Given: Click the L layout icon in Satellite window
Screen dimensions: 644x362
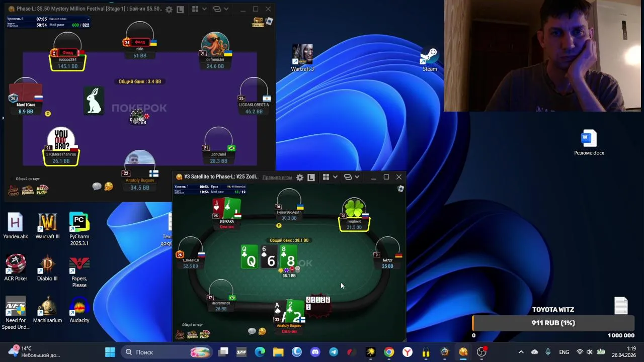Looking at the screenshot, I should pyautogui.click(x=311, y=177).
